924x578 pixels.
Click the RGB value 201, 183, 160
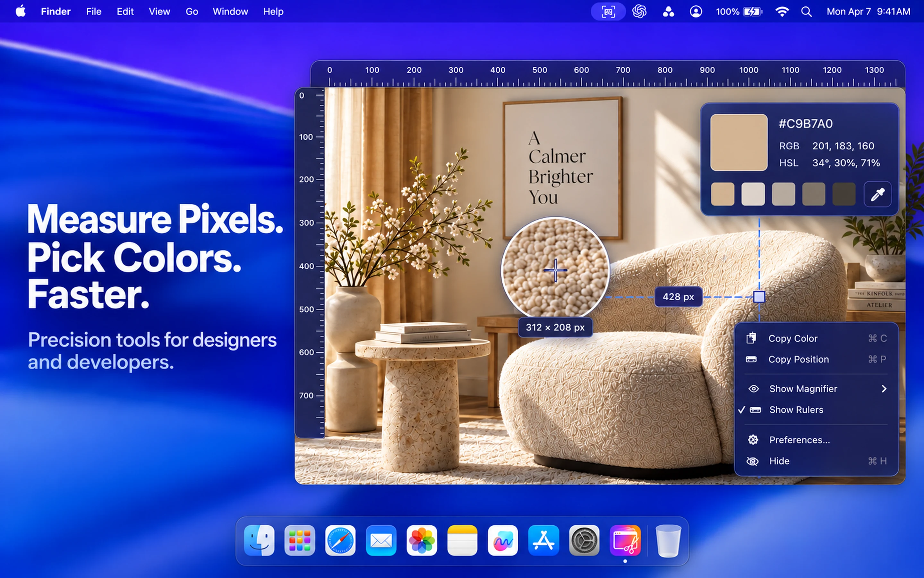(x=843, y=146)
